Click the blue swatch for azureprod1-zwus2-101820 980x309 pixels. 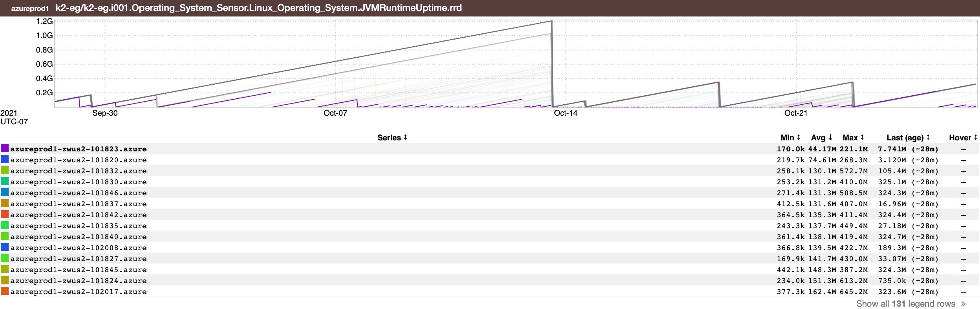5,160
